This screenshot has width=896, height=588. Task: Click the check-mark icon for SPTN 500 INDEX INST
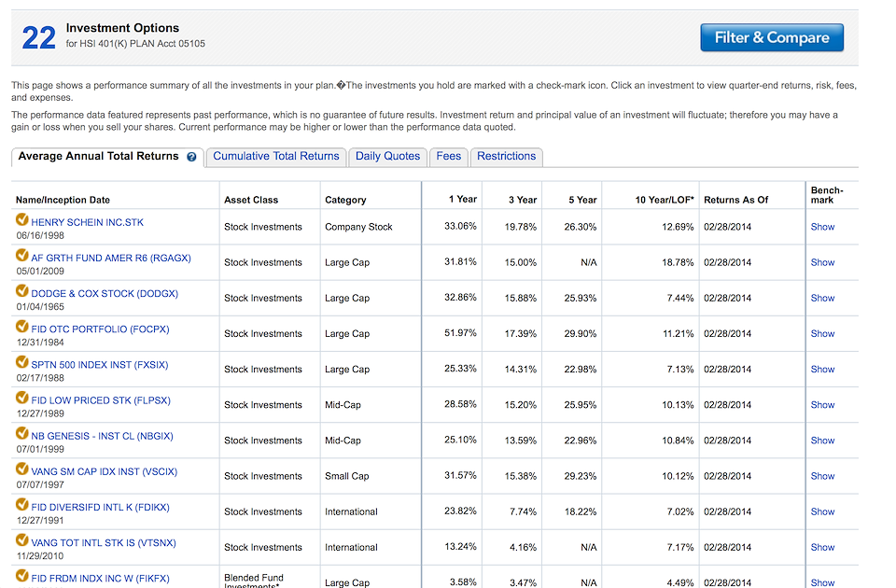coord(22,362)
